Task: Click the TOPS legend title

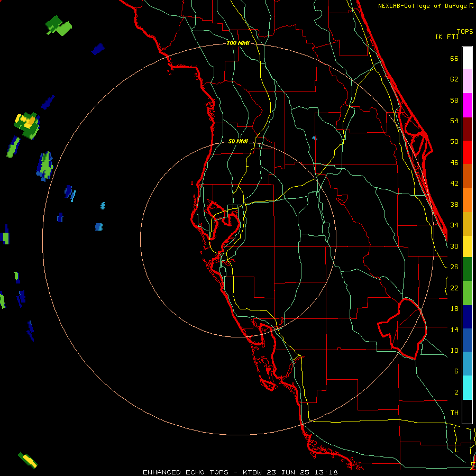Action: pyautogui.click(x=465, y=32)
